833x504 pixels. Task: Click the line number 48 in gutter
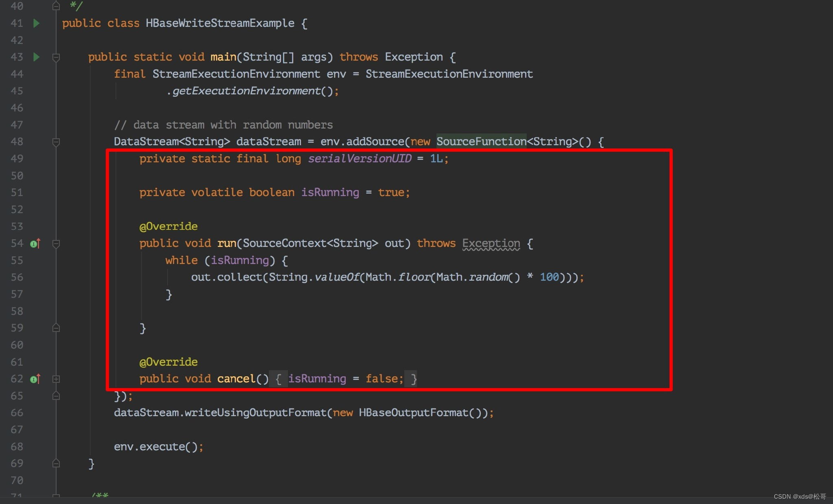[17, 142]
